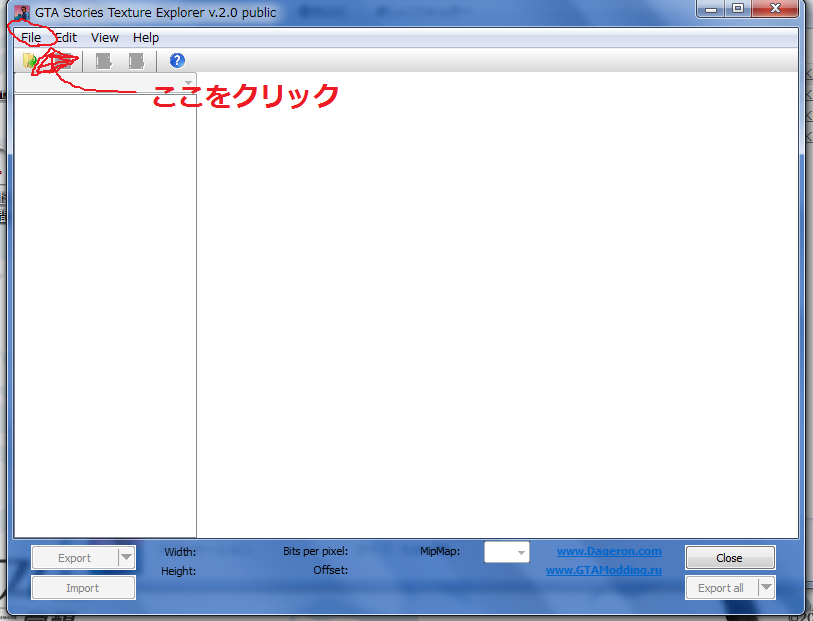The height and width of the screenshot is (621, 813).
Task: Click the grayed export toolbar icon with right arrow
Action: tap(104, 61)
